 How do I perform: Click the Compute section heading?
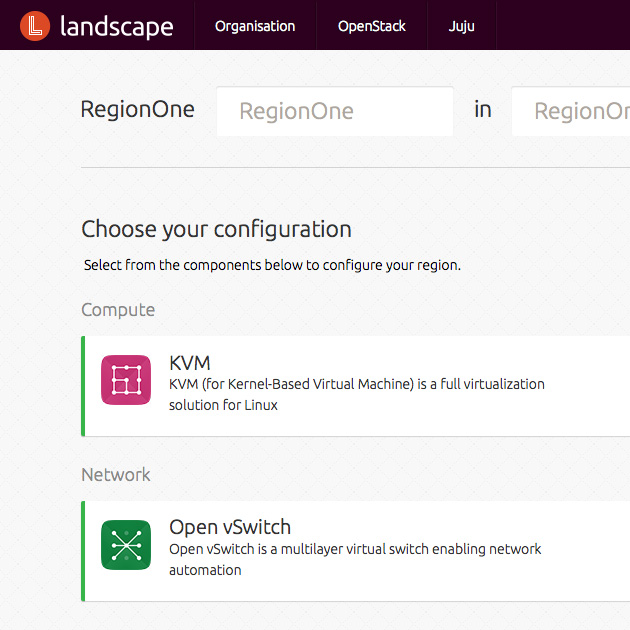118,310
